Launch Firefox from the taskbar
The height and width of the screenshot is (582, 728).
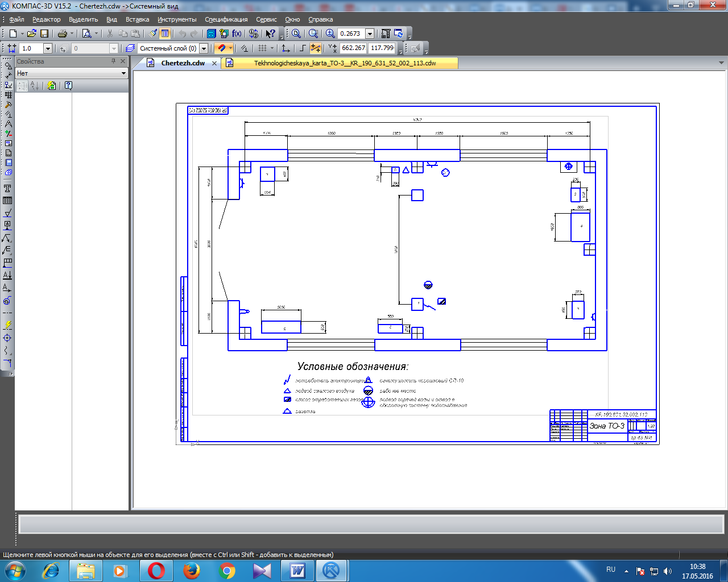pyautogui.click(x=192, y=571)
